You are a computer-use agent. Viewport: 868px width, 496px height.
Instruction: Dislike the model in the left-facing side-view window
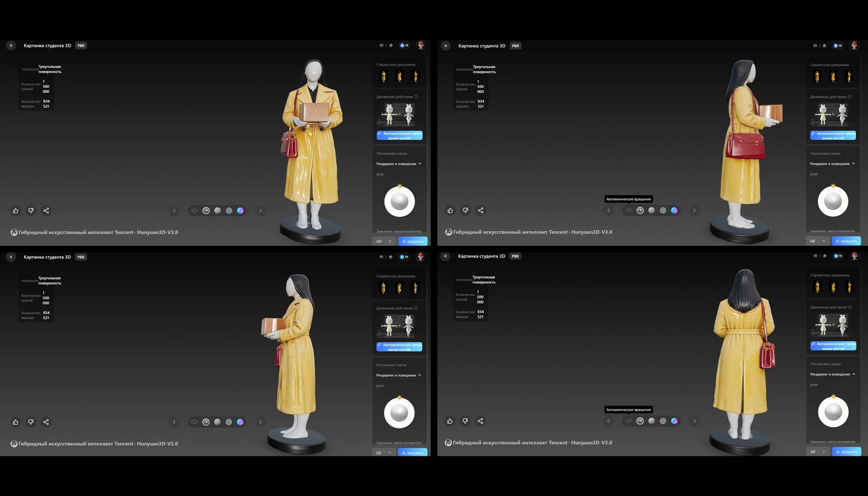click(x=31, y=422)
